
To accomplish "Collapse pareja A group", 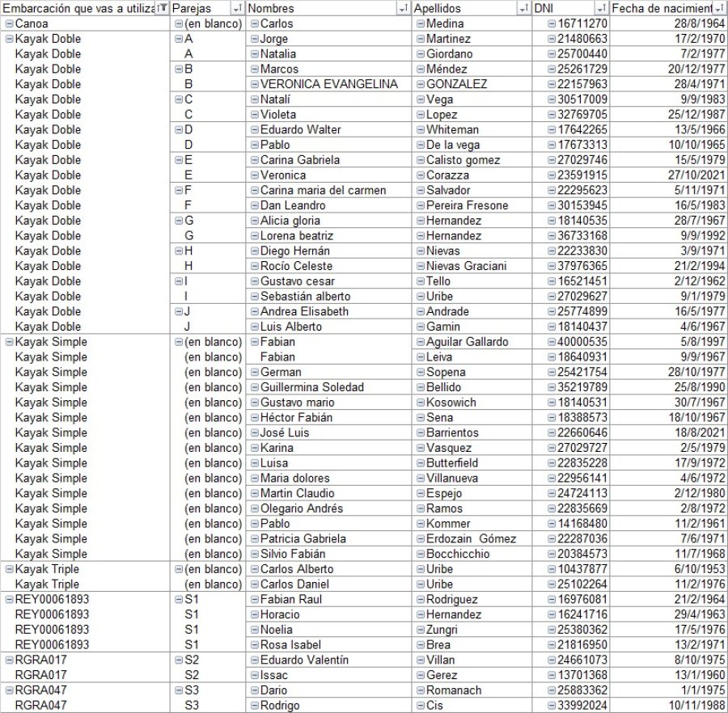I will pos(179,39).
